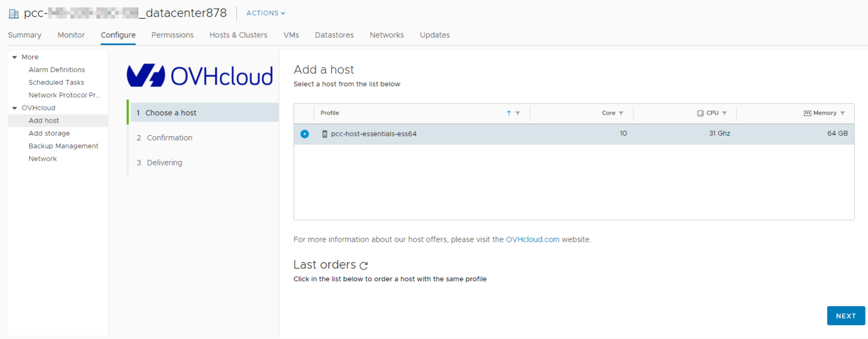Open the Hosts & Clusters tab
The image size is (868, 339).
pyautogui.click(x=238, y=35)
